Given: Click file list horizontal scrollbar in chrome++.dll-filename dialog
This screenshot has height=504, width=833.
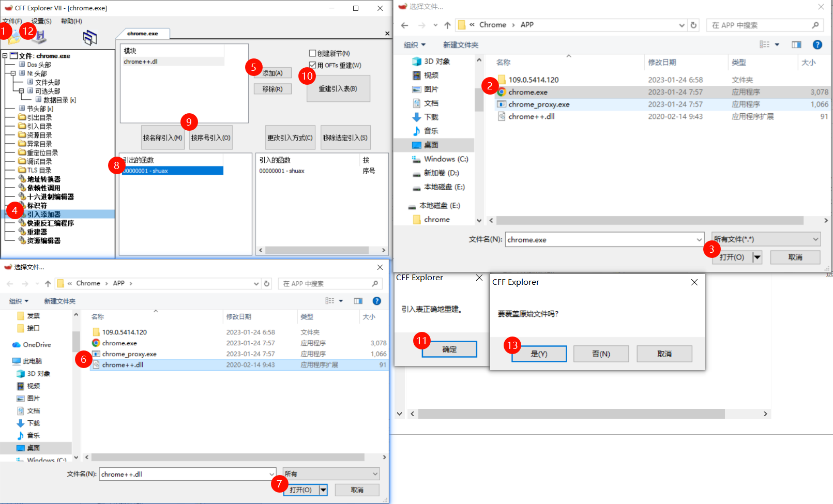Looking at the screenshot, I should pyautogui.click(x=235, y=457).
